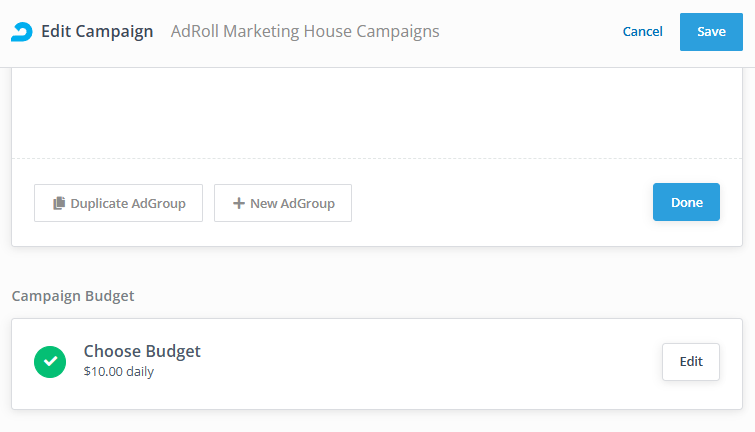Edit the chosen budget
The height and width of the screenshot is (432, 755).
[x=691, y=362]
